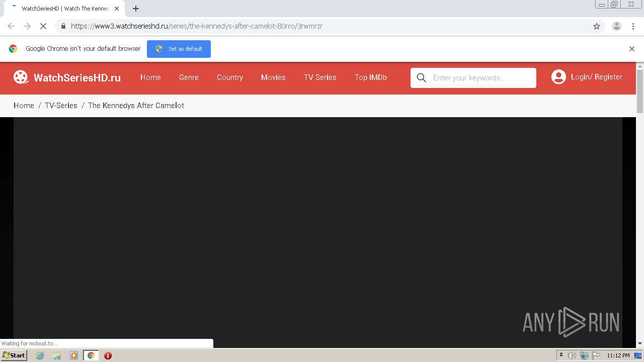
Task: Dismiss the default browser notification bar
Action: coord(632,49)
